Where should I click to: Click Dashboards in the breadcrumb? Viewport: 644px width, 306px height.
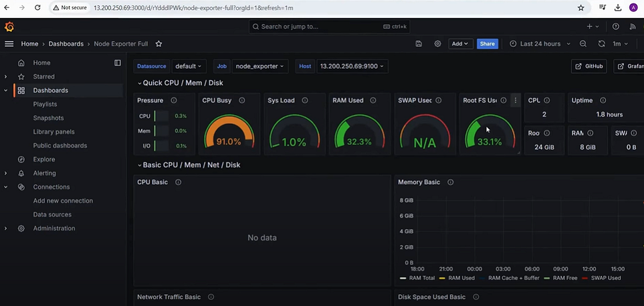66,44
